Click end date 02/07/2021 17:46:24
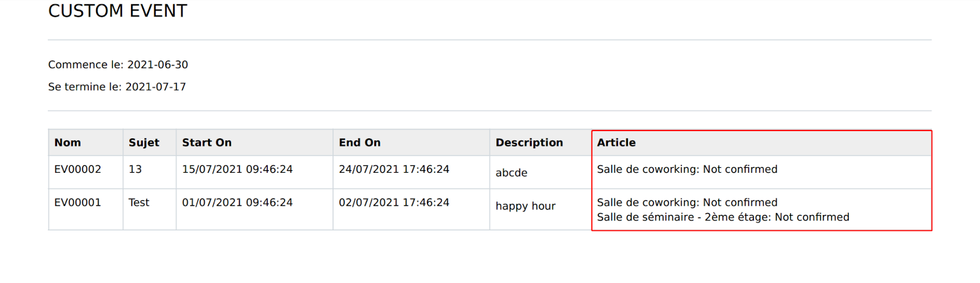The width and height of the screenshot is (980, 283). coord(394,202)
